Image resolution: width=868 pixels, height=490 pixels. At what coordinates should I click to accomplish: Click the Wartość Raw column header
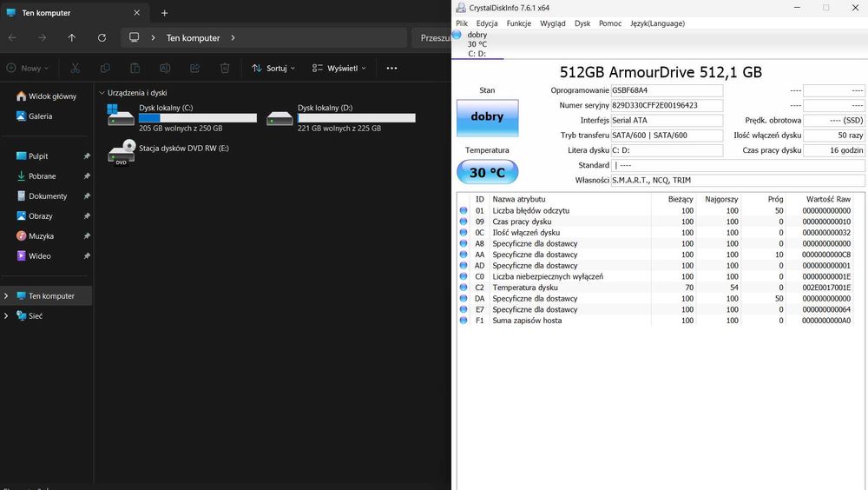pyautogui.click(x=828, y=199)
